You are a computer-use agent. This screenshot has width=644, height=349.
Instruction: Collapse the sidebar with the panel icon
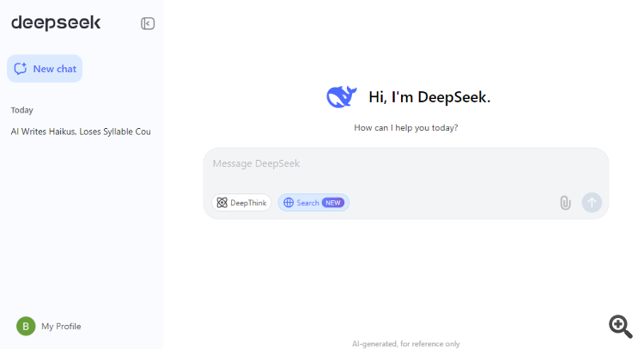click(148, 23)
